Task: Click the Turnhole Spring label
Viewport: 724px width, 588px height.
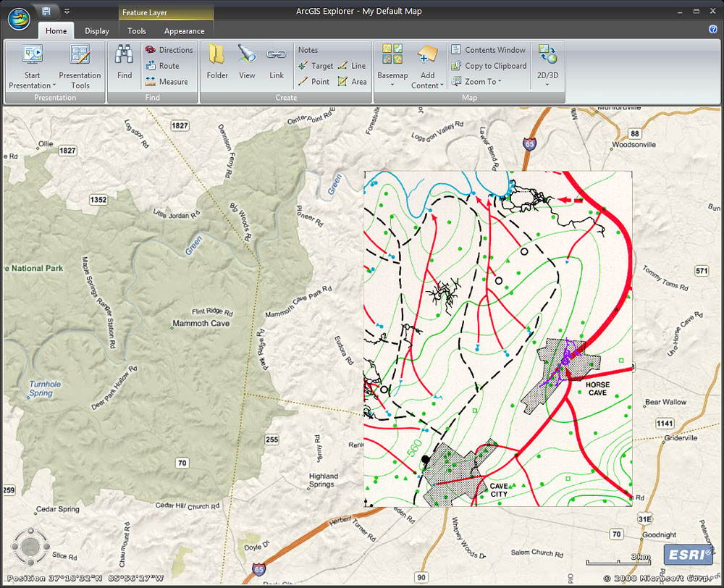Action: click(44, 388)
